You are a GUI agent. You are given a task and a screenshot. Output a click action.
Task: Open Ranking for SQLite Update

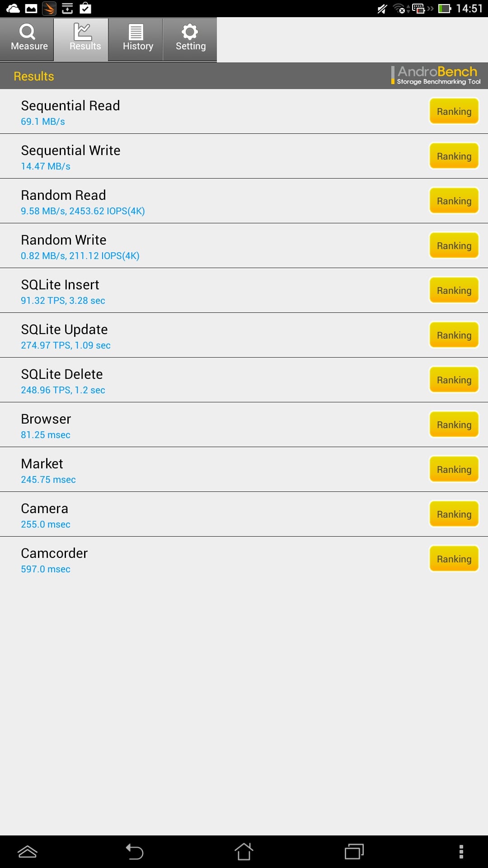click(454, 335)
